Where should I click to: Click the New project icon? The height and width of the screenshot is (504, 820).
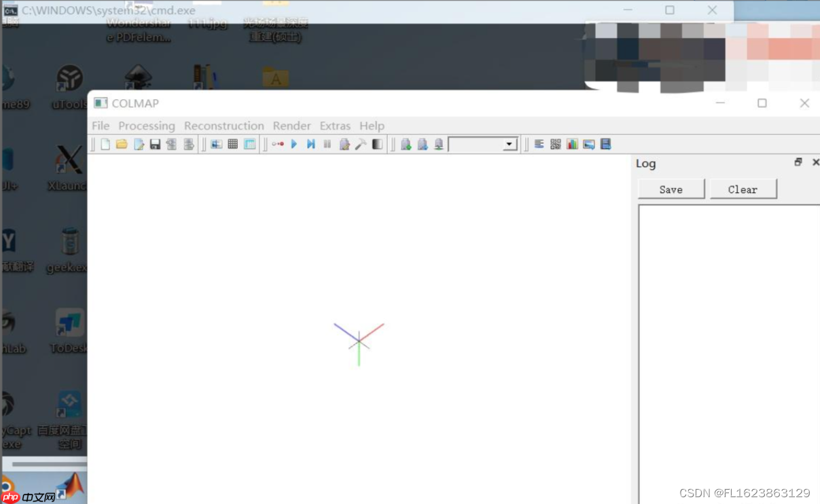point(105,144)
